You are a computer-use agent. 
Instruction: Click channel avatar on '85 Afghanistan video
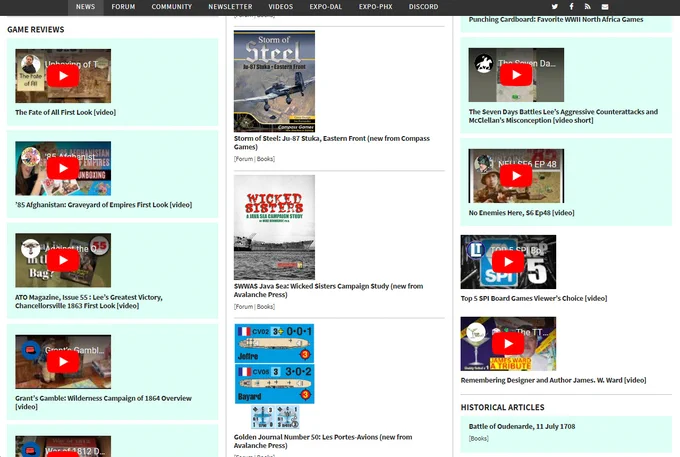point(30,157)
